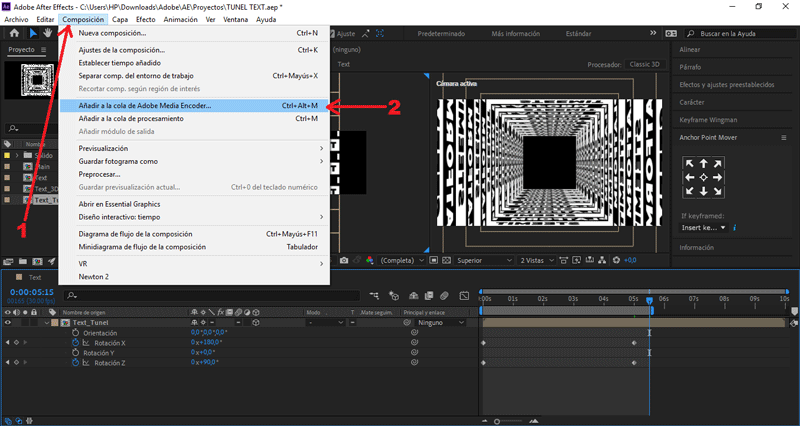Toggle the 3D layer switch for Text_Tunel
The image size is (800, 426).
256,323
